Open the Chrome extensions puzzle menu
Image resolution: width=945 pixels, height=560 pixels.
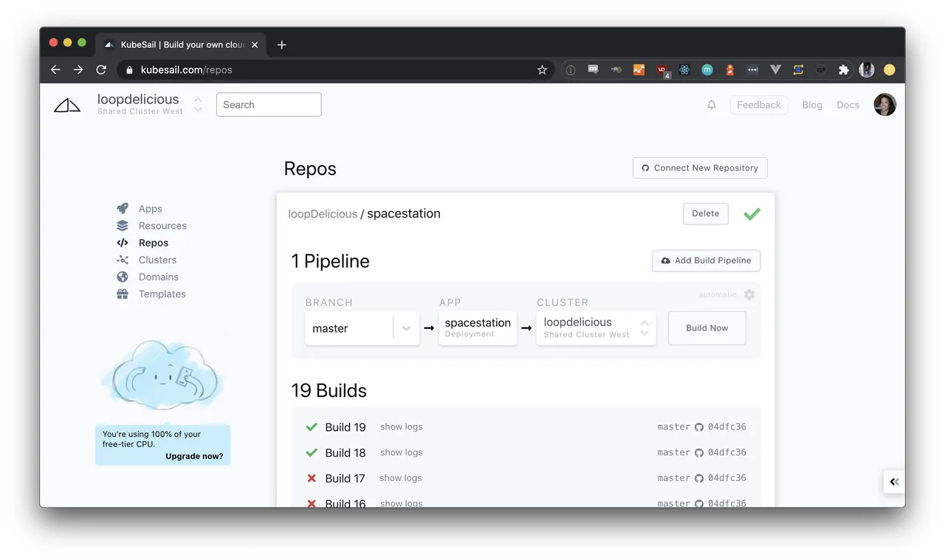click(x=843, y=70)
